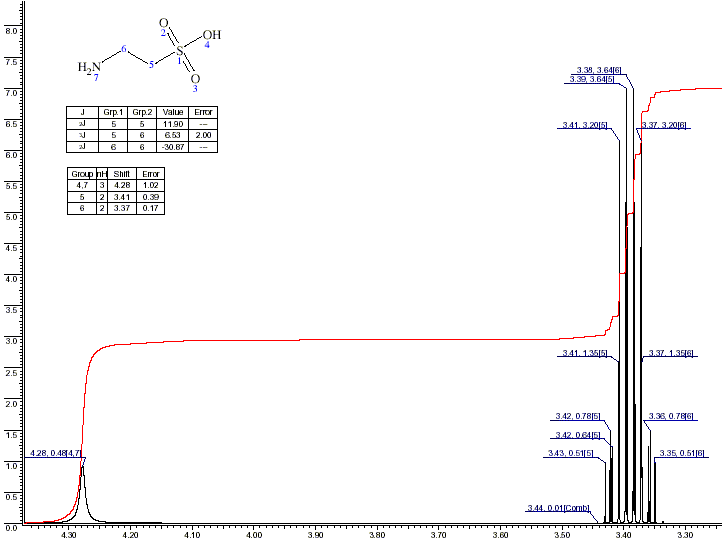Select the 3.35, 0.51[6] peak label

point(683,454)
